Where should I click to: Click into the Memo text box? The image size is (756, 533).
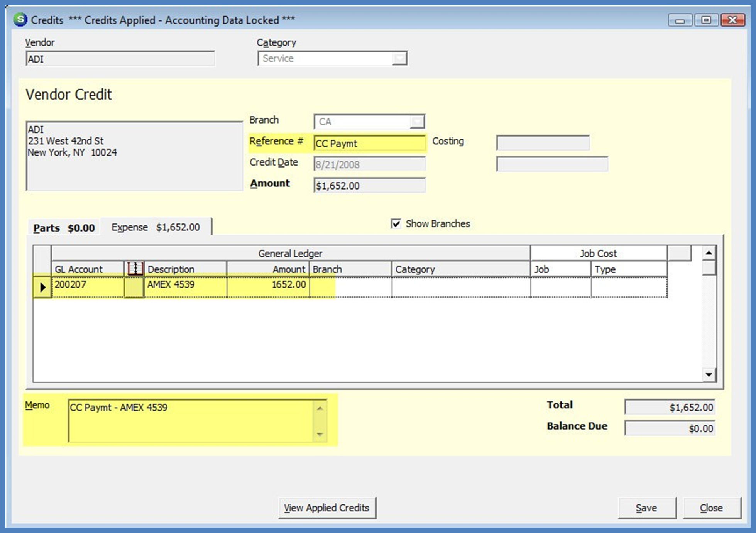[191, 421]
